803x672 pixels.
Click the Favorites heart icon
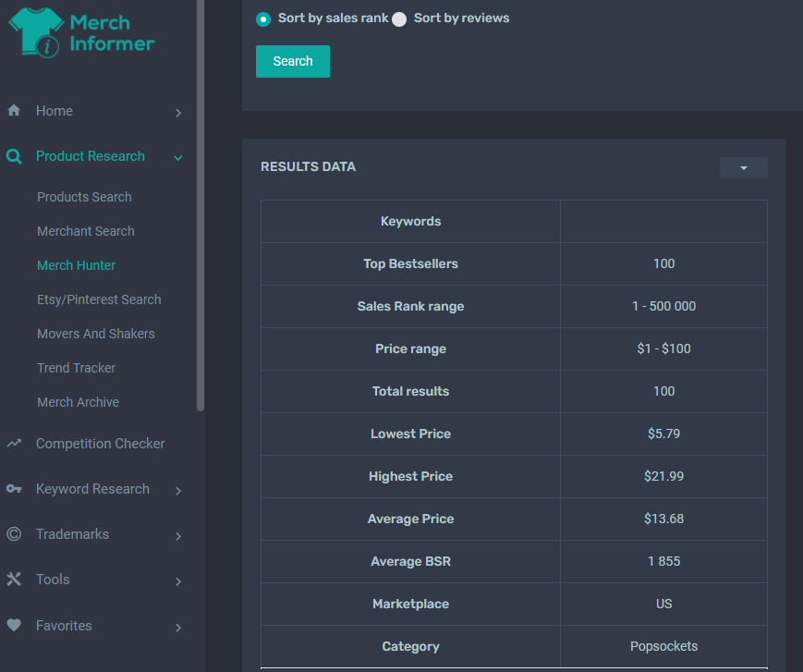pos(14,625)
